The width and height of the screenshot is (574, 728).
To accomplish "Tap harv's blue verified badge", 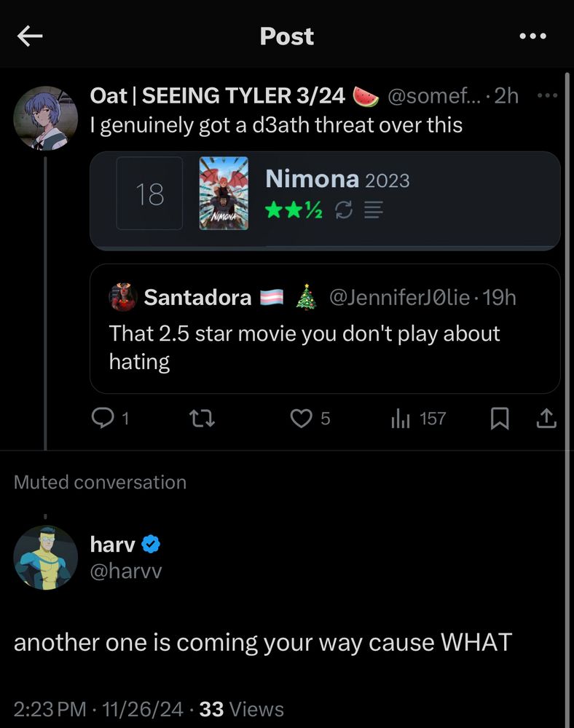I will coord(151,544).
